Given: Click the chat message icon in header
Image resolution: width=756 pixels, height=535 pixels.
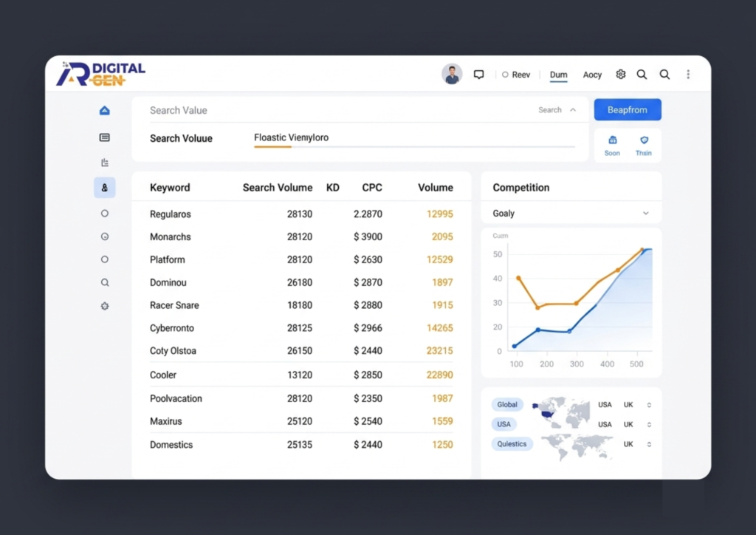Looking at the screenshot, I should [x=478, y=75].
